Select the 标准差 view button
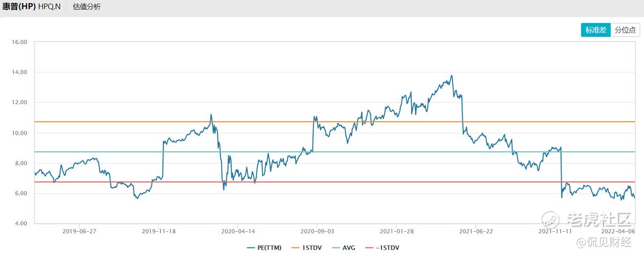 pyautogui.click(x=596, y=30)
